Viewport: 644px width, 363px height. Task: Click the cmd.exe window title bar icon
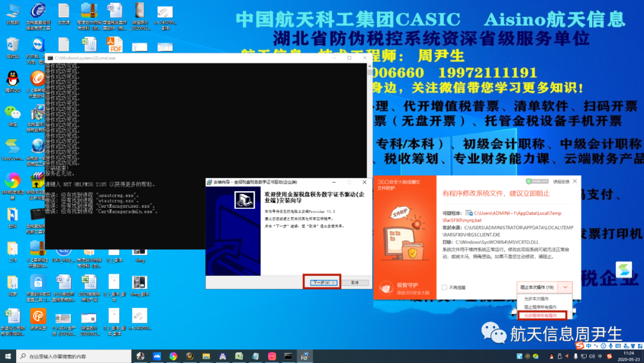[x=49, y=58]
